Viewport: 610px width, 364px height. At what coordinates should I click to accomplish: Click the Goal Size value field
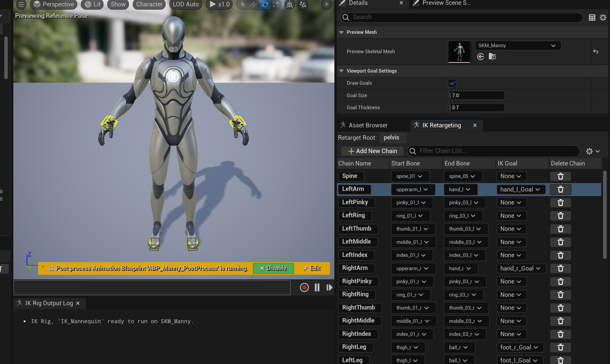pos(476,95)
